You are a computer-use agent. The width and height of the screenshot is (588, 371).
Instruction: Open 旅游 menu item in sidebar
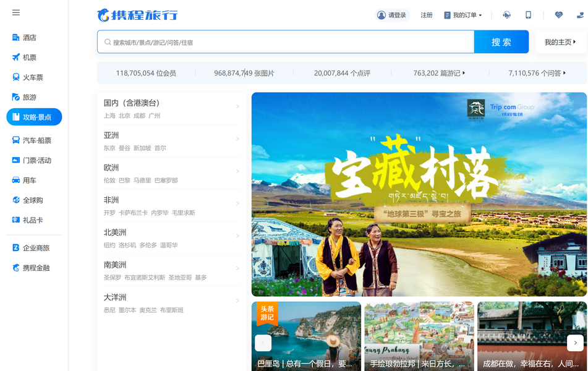point(29,97)
